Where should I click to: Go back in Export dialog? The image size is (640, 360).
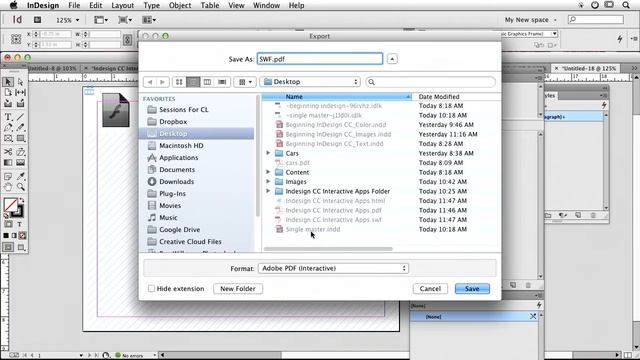(x=150, y=82)
